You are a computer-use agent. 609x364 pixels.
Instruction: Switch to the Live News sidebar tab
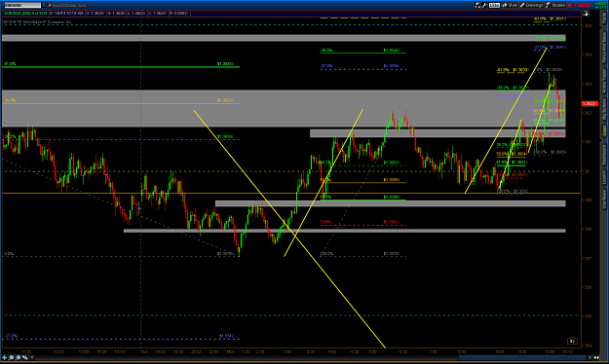(604, 199)
